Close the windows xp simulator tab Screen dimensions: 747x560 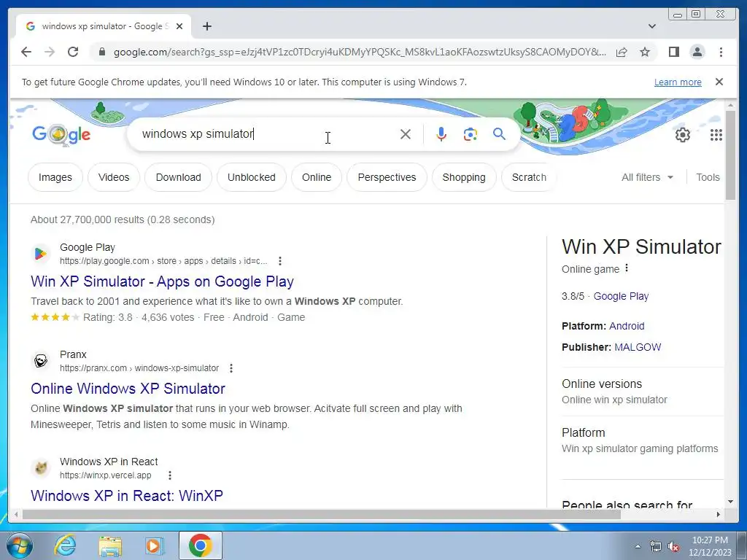coord(179,26)
